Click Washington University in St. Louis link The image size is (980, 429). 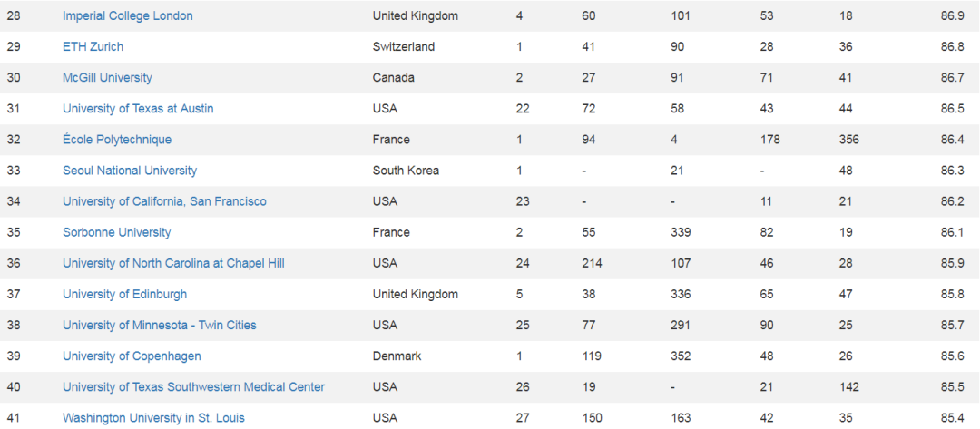[x=153, y=418]
